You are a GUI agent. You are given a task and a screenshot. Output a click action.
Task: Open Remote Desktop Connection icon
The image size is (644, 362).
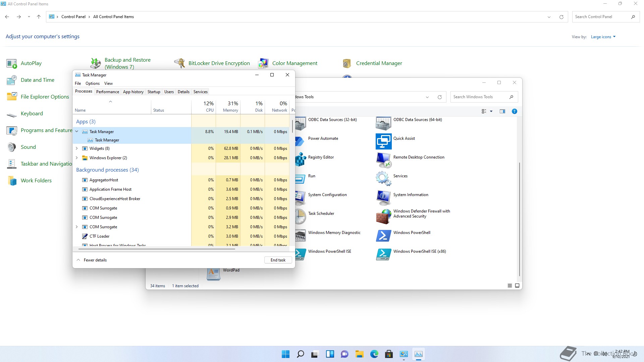click(383, 160)
